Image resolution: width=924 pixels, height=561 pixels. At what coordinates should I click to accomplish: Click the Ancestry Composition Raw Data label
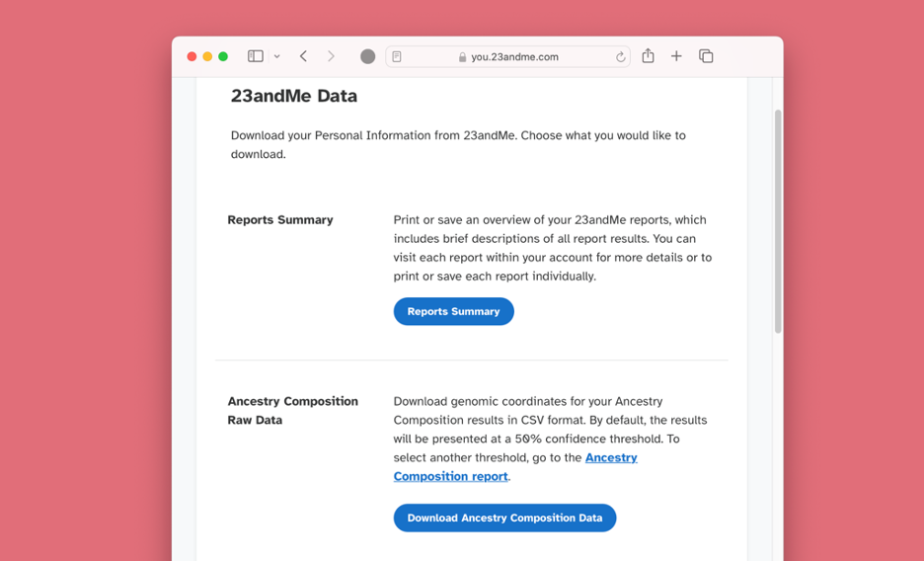[x=292, y=410]
